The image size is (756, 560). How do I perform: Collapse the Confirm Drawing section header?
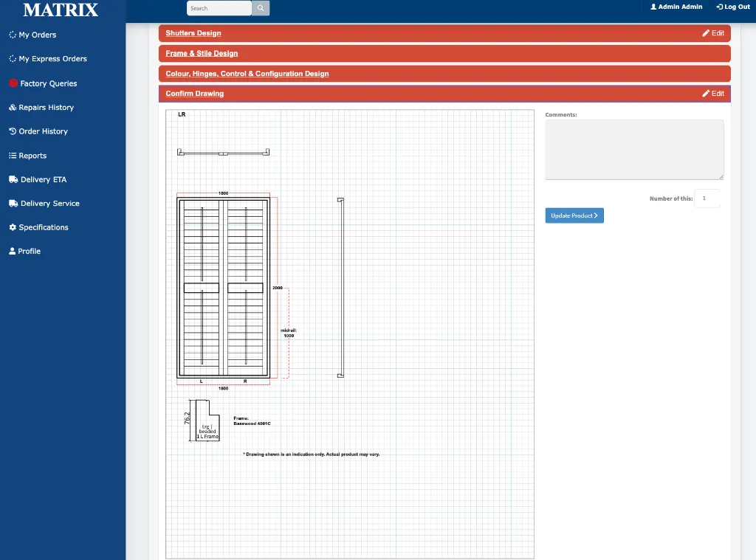[x=195, y=94]
